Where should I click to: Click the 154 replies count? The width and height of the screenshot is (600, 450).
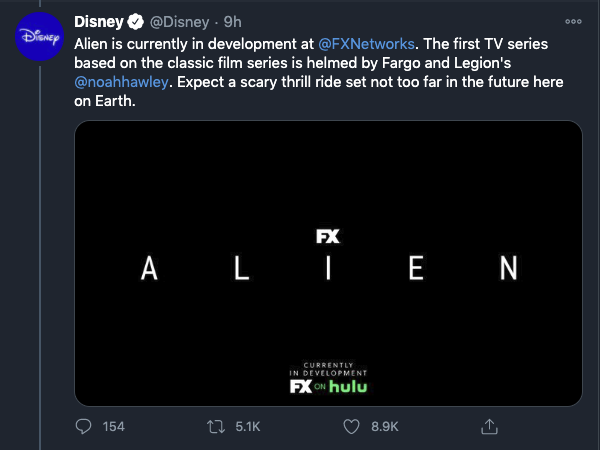click(113, 426)
